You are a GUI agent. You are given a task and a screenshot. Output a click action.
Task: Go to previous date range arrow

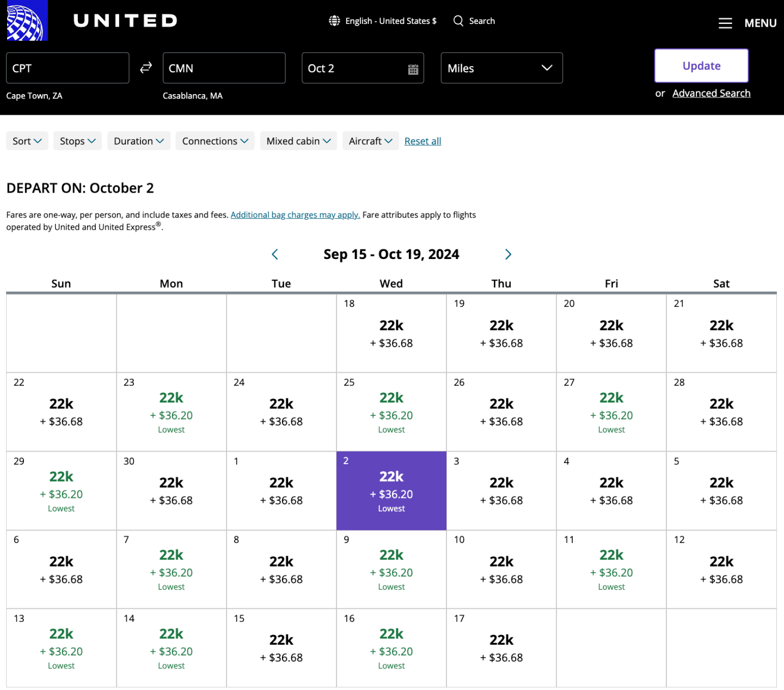pos(275,254)
